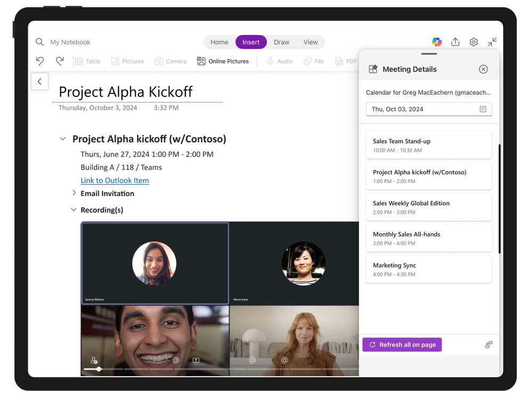Click Refresh all on page button
Screen dimensions: 532x398
[x=402, y=345]
